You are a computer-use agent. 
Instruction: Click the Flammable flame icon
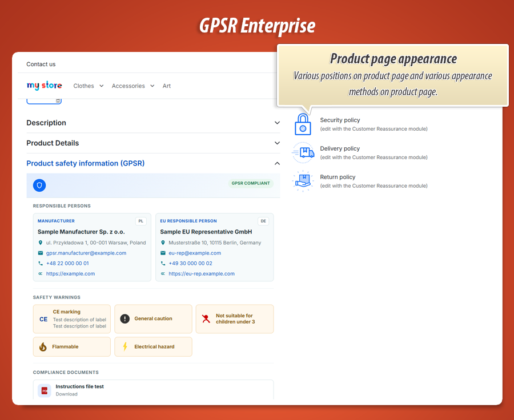click(x=43, y=346)
